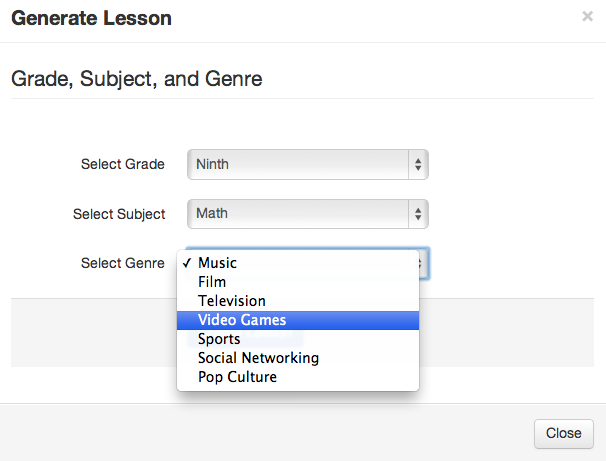Click the Generate Lesson dialog title
Image resolution: width=606 pixels, height=461 pixels.
91,18
